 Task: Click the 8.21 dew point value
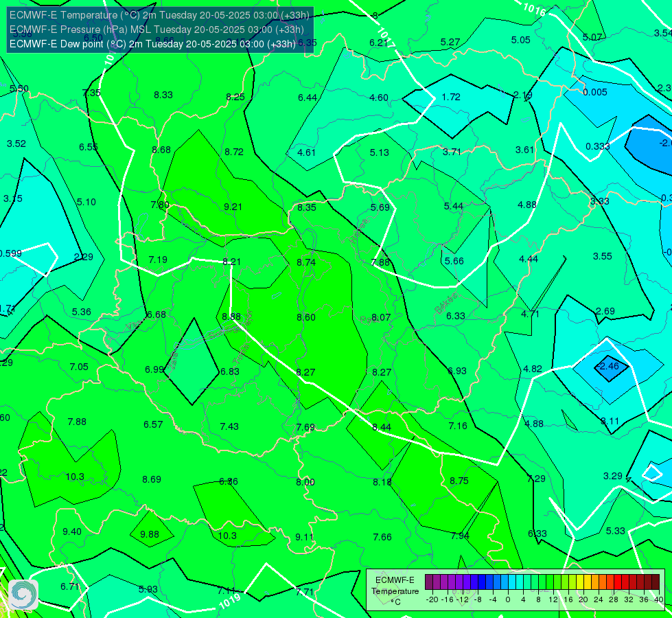pos(231,262)
